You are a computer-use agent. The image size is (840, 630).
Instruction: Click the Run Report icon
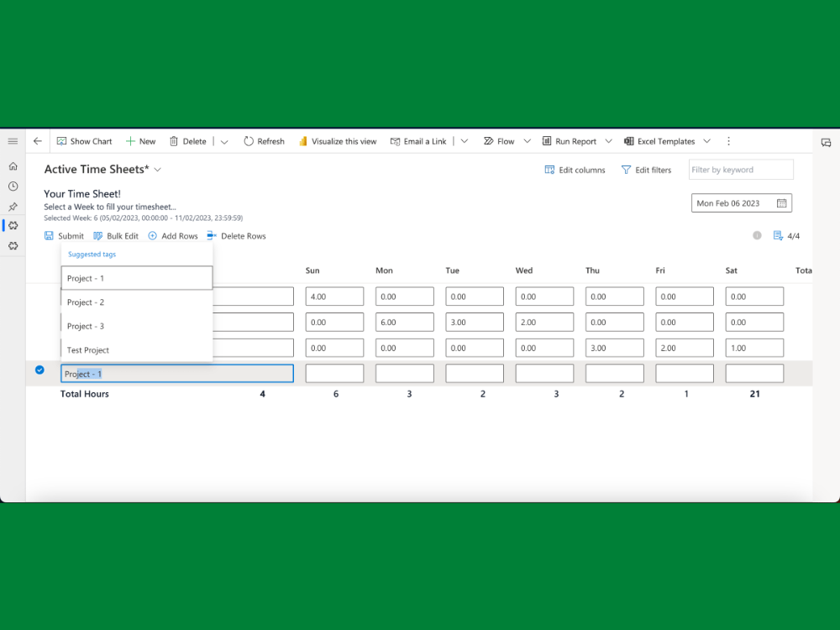[545, 141]
